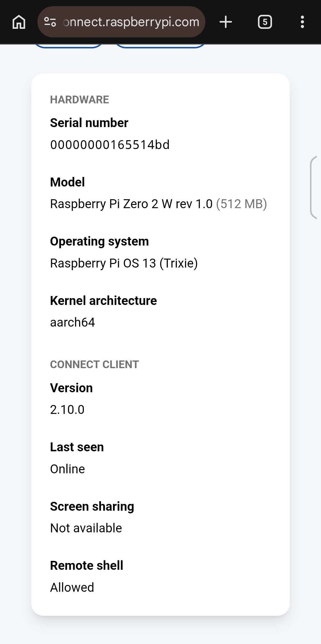Click the CONNECT CLIENT section heading

pos(94,365)
